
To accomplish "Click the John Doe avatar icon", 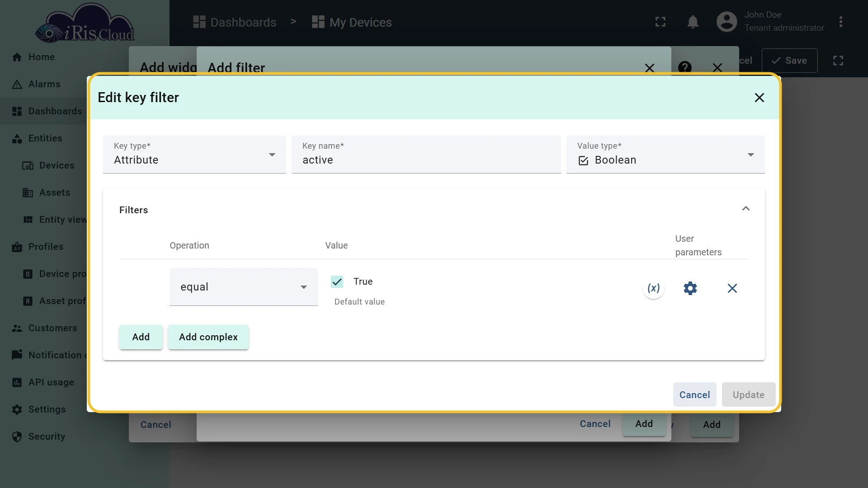I will click(x=726, y=22).
